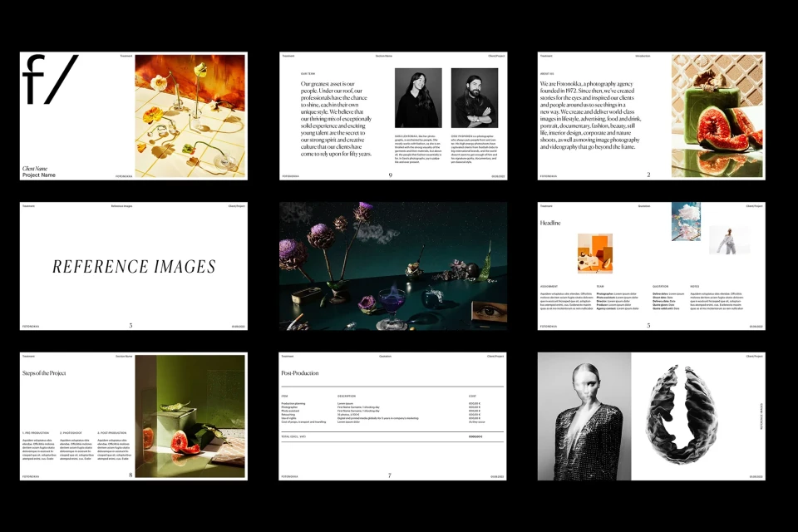
Task: Select the bearded man's portrait photo
Action: pos(474,97)
